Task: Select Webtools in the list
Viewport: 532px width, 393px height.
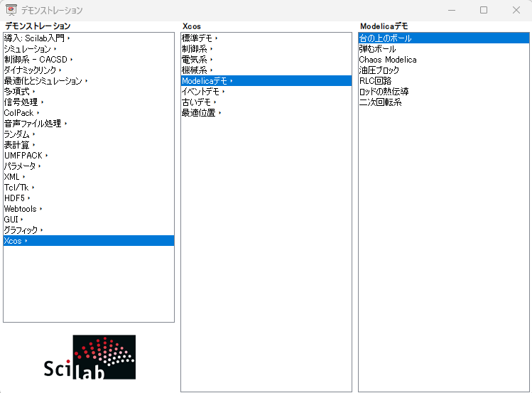Action: click(x=89, y=209)
